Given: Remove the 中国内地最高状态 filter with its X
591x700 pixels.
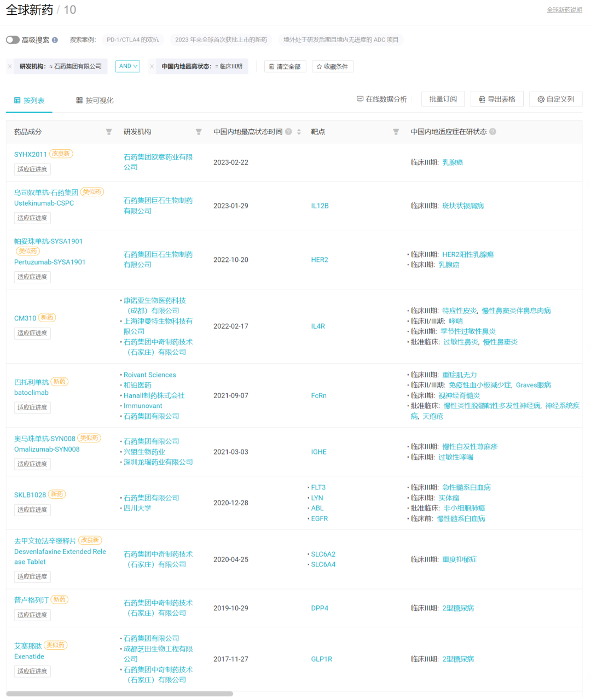Looking at the screenshot, I should tap(152, 67).
